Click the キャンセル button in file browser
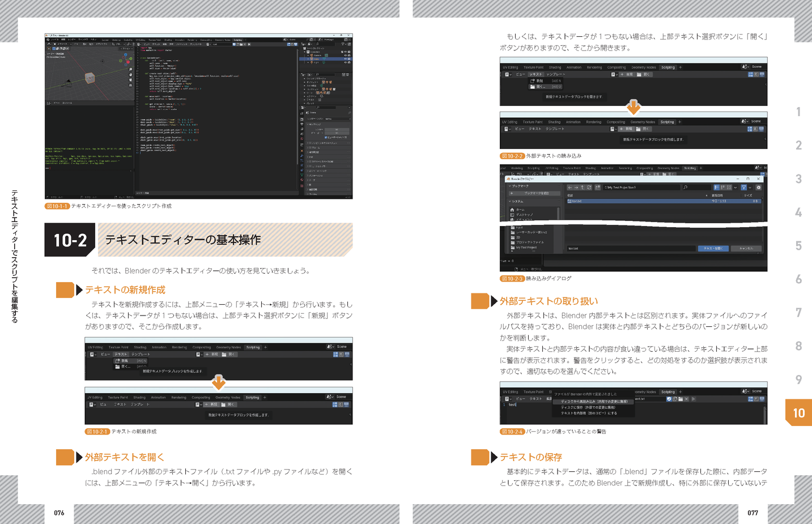The height and width of the screenshot is (524, 812). [x=746, y=248]
